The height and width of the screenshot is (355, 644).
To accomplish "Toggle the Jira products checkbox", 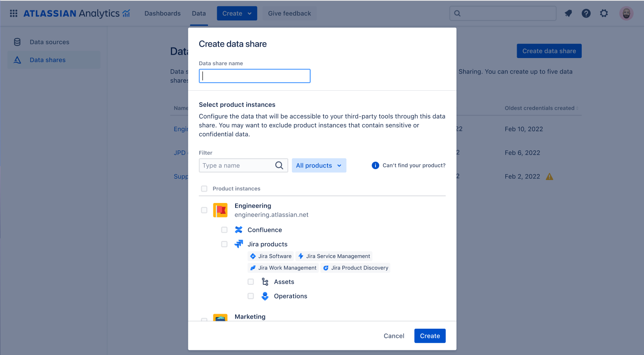I will (x=224, y=244).
